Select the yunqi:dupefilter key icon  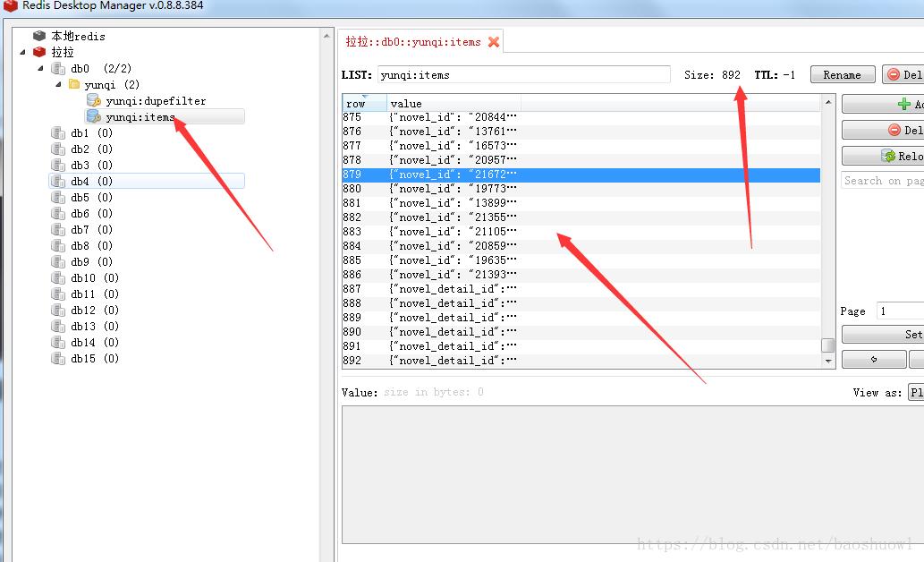coord(93,101)
